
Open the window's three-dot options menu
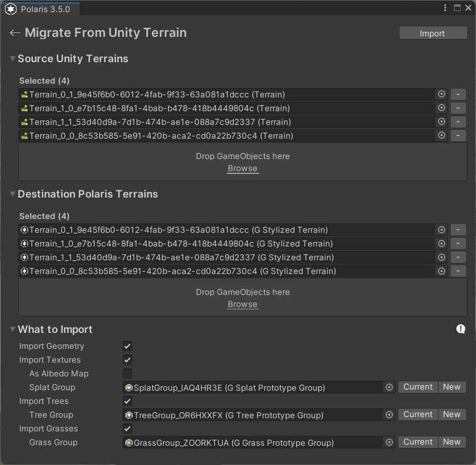445,8
